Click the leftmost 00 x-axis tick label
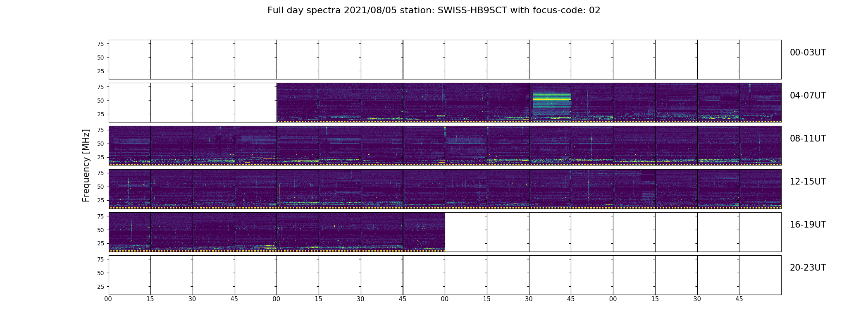This screenshot has height=331, width=868. (x=108, y=299)
